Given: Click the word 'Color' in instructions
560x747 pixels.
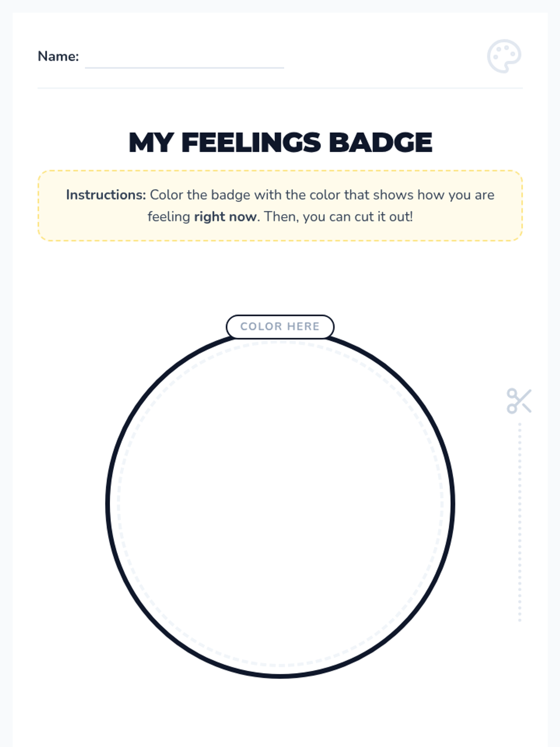Looking at the screenshot, I should (x=166, y=195).
